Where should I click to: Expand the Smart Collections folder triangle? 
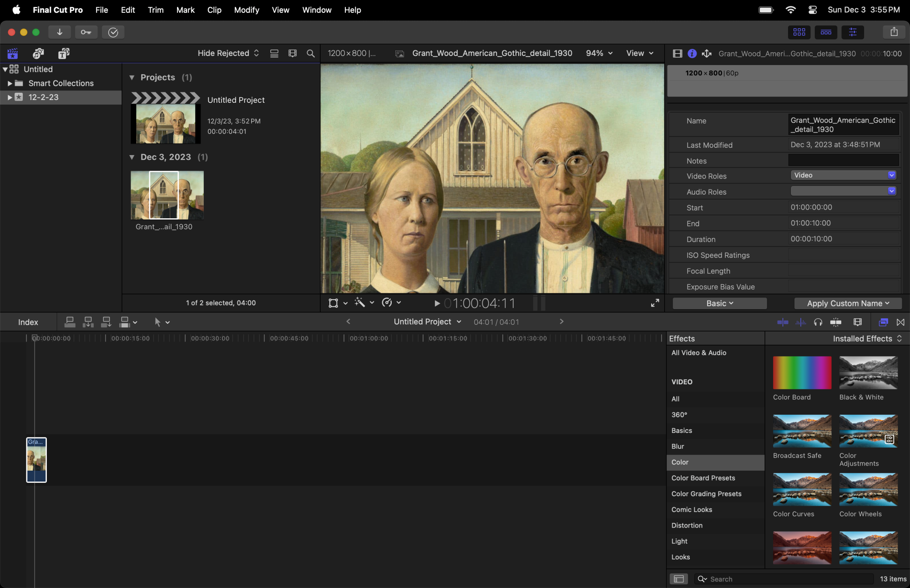tap(10, 83)
